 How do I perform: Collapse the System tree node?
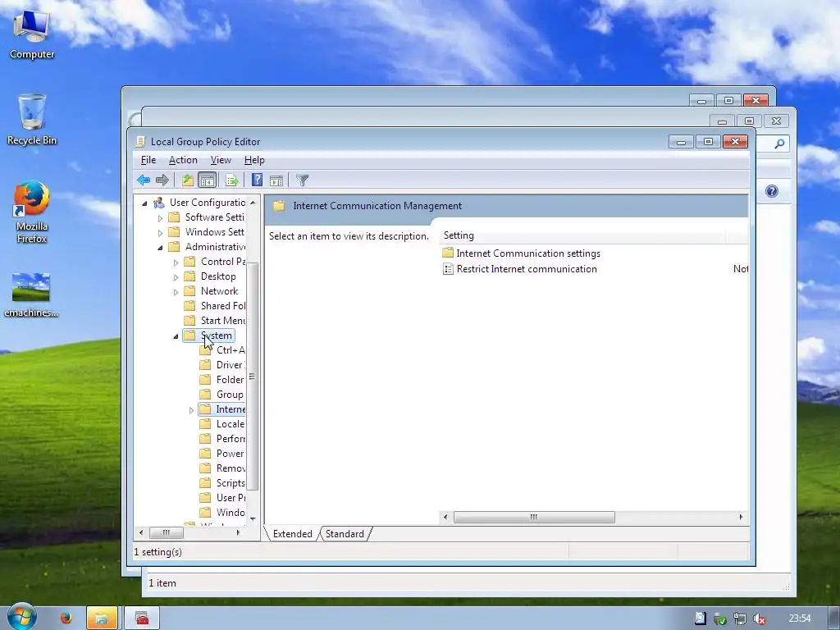click(x=176, y=336)
